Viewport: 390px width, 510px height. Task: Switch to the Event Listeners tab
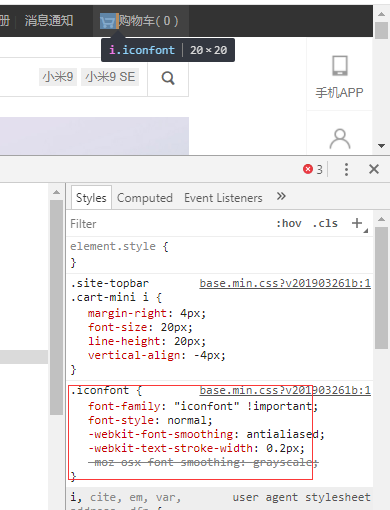pos(223,198)
